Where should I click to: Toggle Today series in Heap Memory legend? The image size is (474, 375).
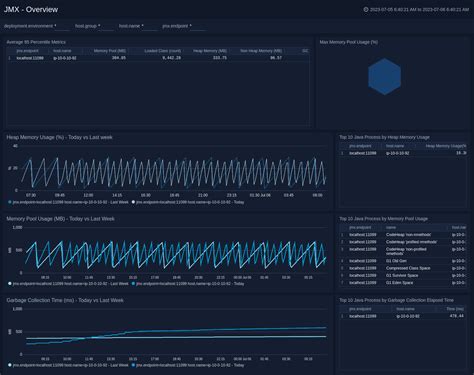pyautogui.click(x=188, y=202)
